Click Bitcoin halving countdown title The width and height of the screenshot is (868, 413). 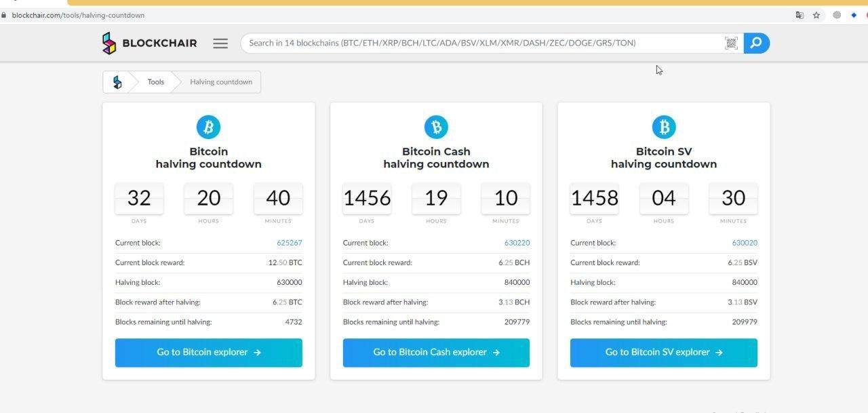click(x=208, y=158)
